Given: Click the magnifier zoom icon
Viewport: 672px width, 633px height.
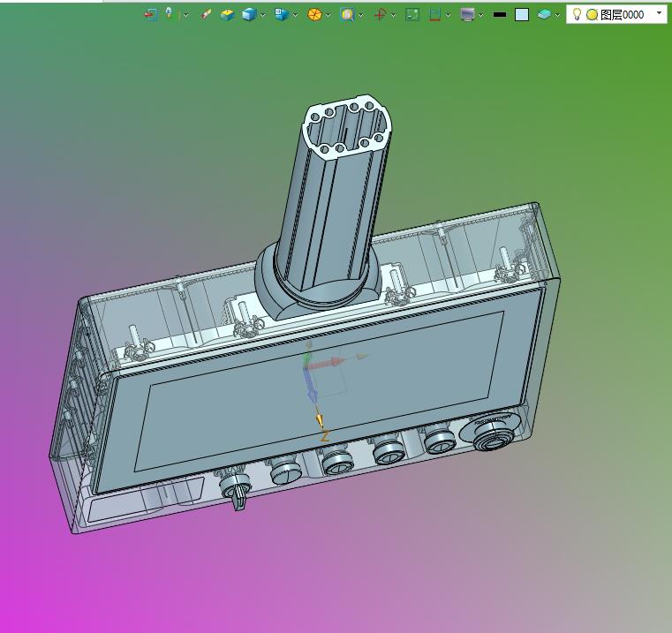Looking at the screenshot, I should click(347, 15).
